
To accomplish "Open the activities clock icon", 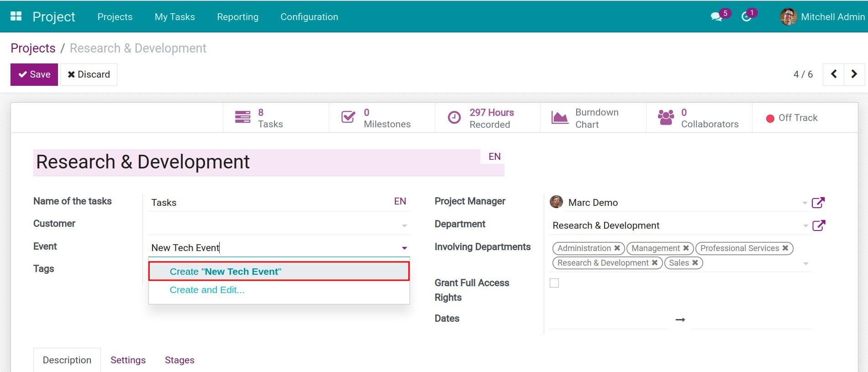I will [746, 17].
